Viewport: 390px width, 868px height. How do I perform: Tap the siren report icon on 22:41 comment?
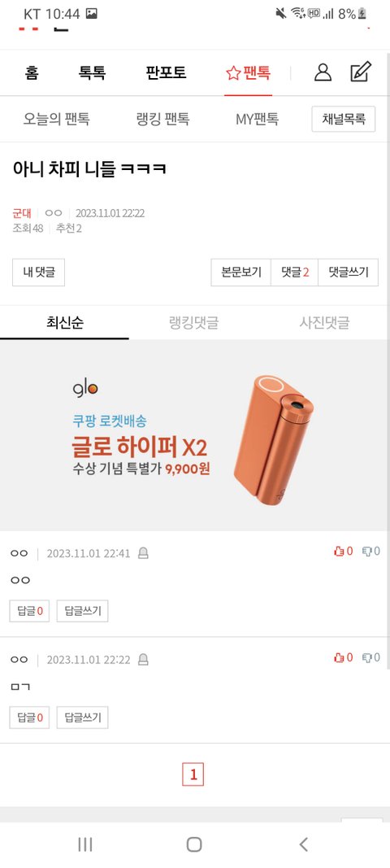click(143, 553)
